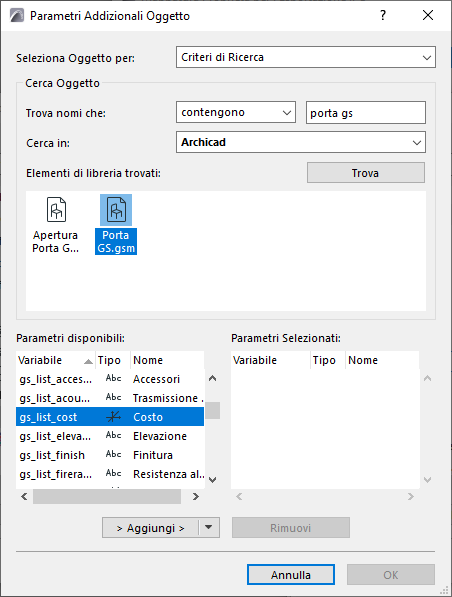Click the OK button

click(391, 575)
